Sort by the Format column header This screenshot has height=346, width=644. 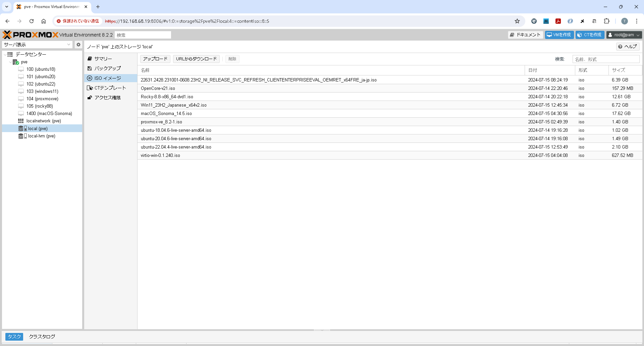592,70
